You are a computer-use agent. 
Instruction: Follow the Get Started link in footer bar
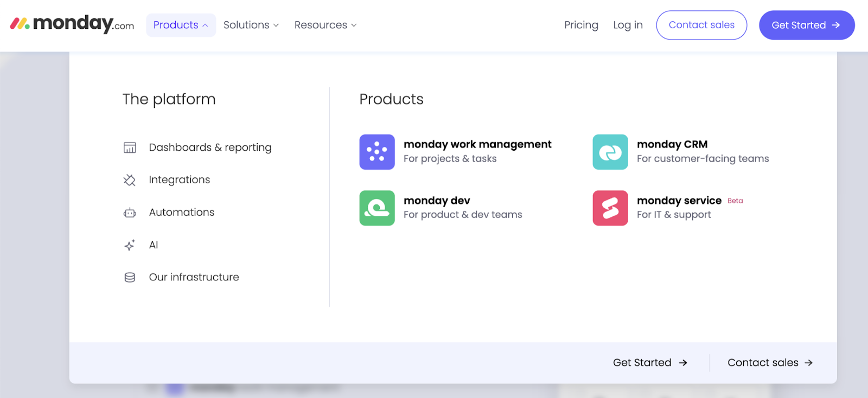click(650, 363)
